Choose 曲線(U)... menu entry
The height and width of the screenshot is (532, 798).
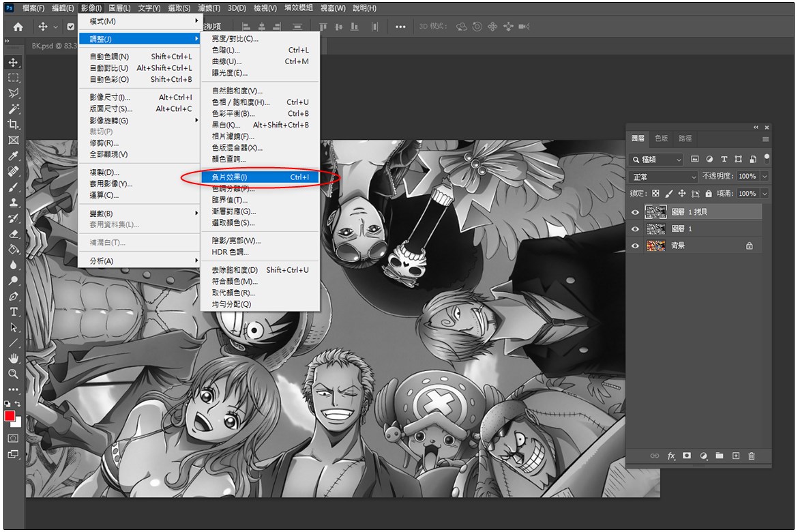click(260, 61)
